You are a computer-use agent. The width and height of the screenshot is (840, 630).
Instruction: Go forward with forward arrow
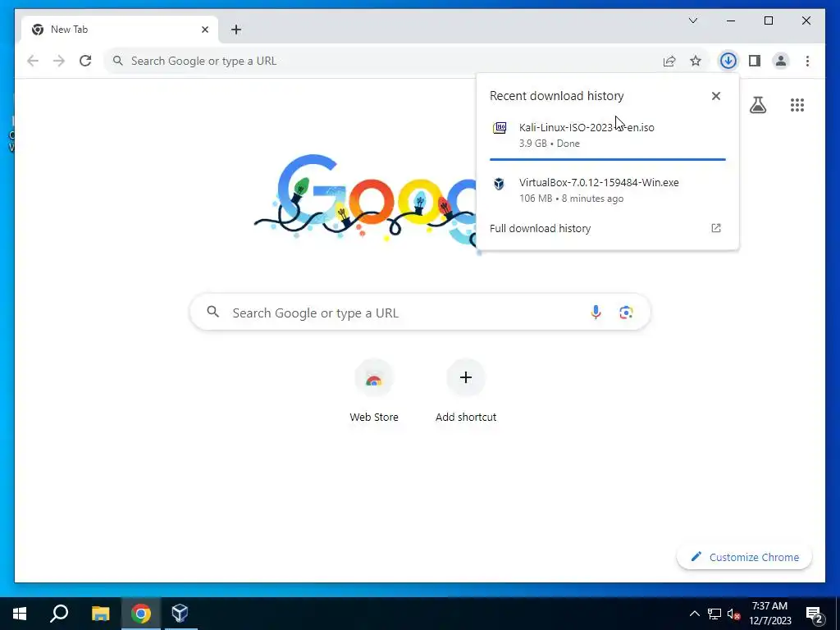[59, 61]
